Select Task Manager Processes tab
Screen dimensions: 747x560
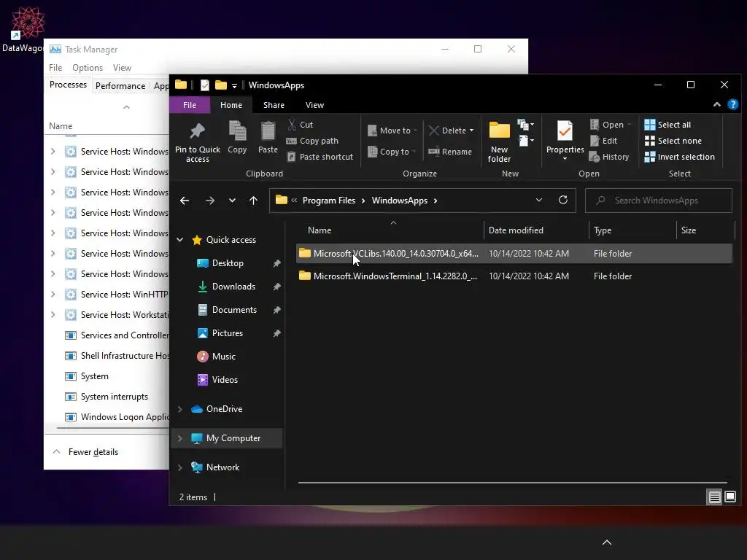tap(68, 85)
